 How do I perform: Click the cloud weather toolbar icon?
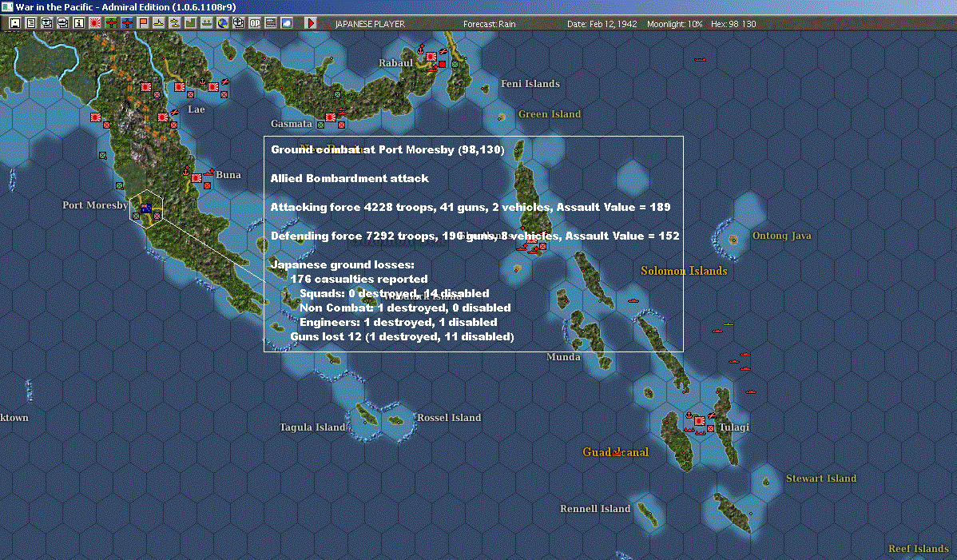tap(286, 23)
